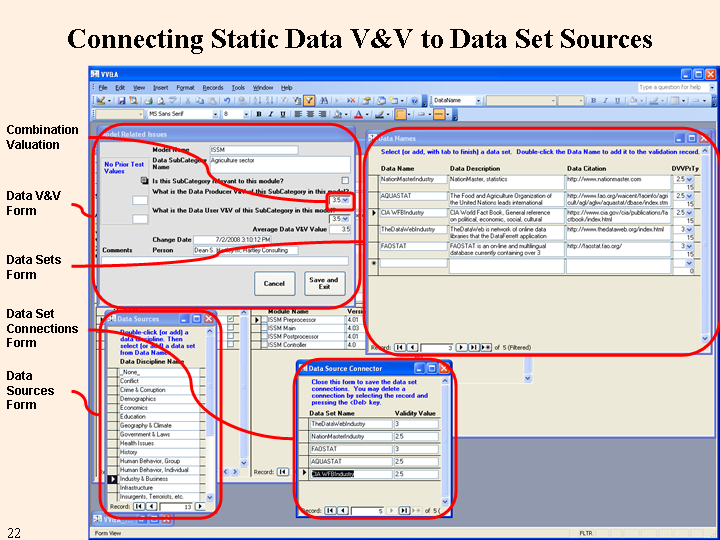Click the orange fill color swatch in toolbar
720x540 pixels.
[x=400, y=114]
